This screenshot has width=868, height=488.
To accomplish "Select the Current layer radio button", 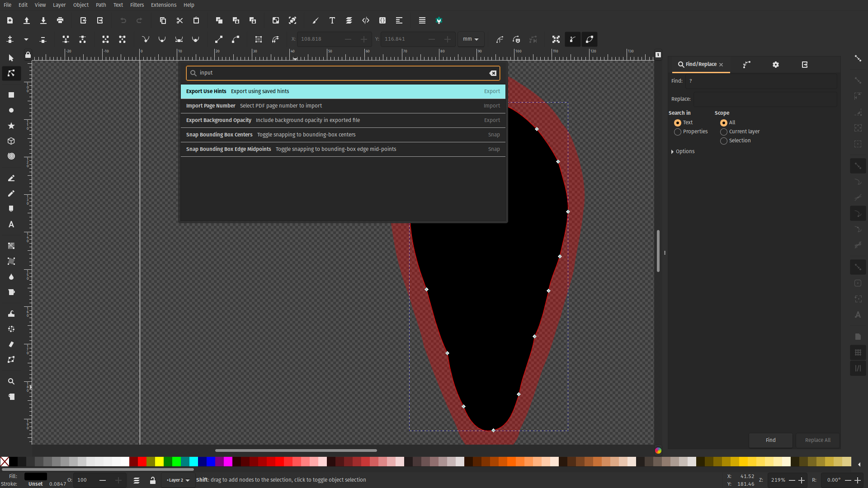I will click(x=724, y=131).
